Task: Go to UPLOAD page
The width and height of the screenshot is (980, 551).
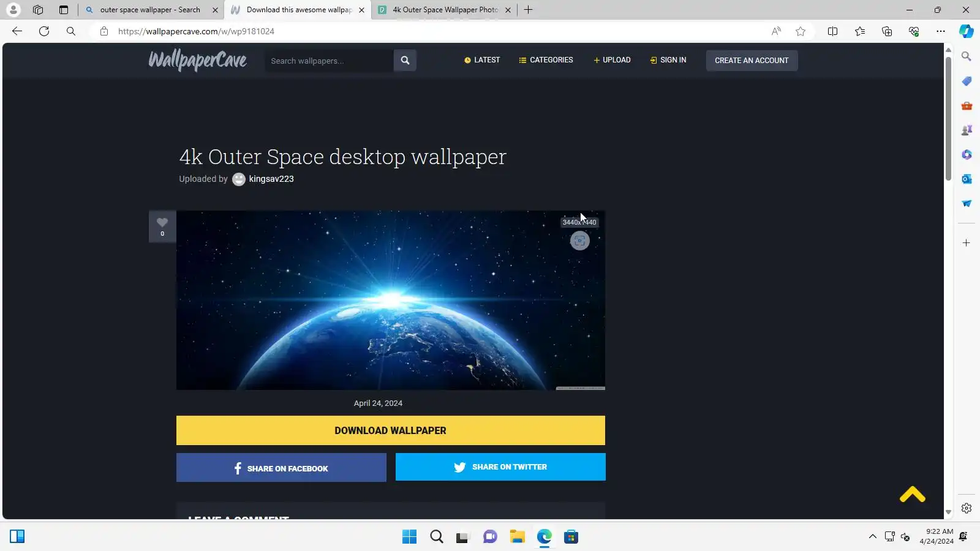Action: click(612, 60)
